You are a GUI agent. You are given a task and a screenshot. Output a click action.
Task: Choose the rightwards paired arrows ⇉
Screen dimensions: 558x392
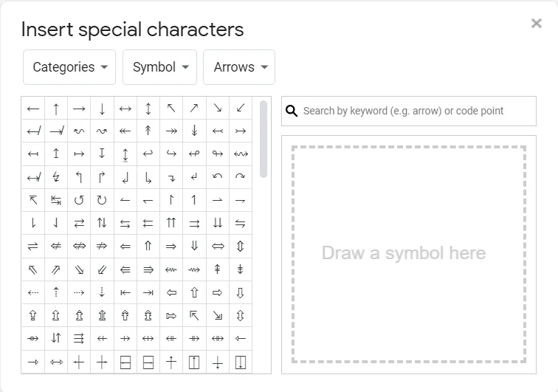pyautogui.click(x=194, y=223)
